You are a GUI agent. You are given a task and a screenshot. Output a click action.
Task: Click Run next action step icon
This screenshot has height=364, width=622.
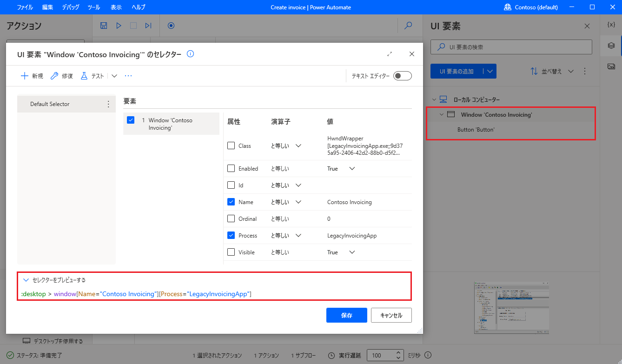tap(148, 26)
